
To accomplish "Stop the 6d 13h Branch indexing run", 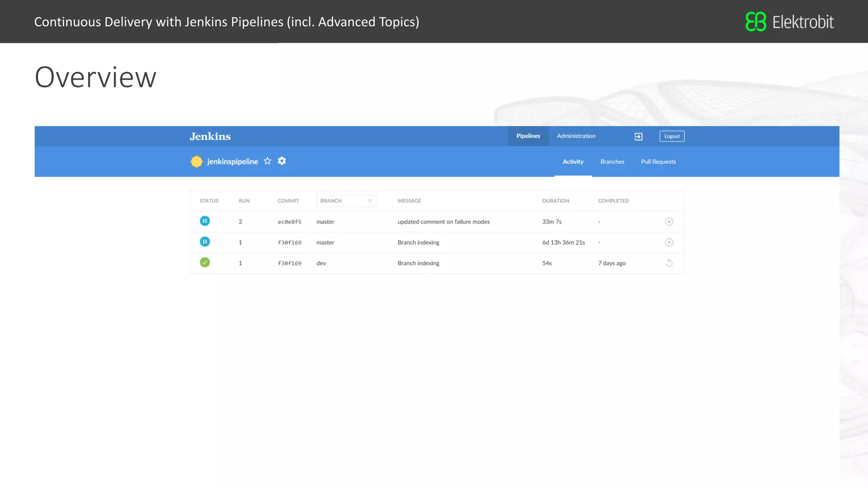I will [x=669, y=242].
